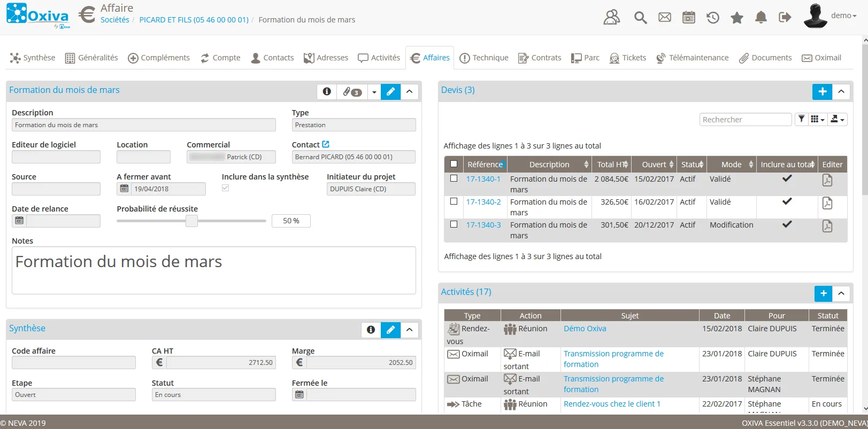Toggle Inclure dans la synthèse checkbox

(226, 188)
